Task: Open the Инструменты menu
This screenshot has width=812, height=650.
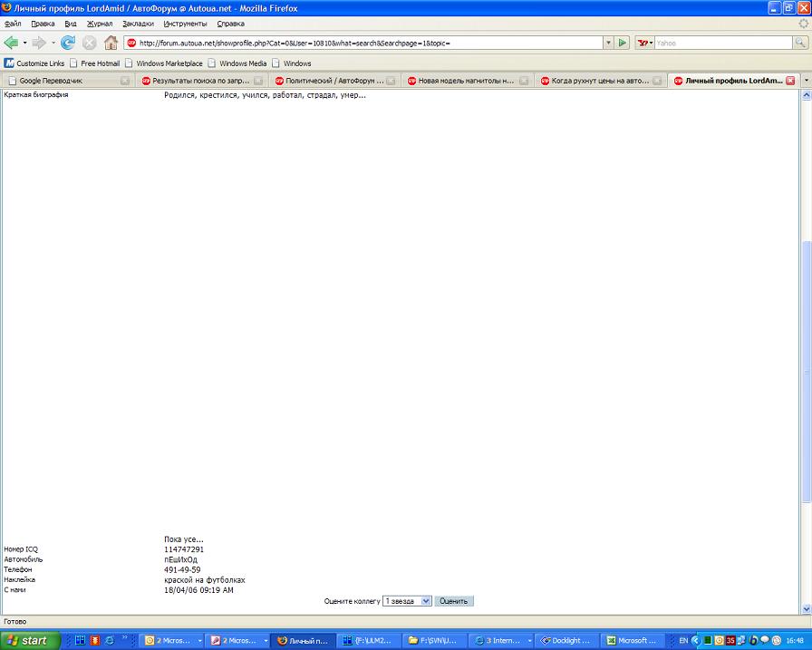Action: click(185, 24)
